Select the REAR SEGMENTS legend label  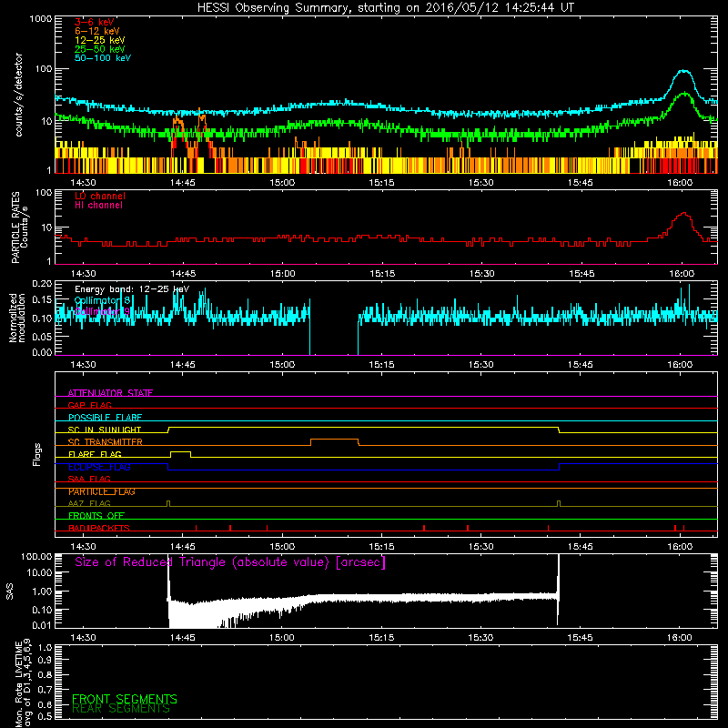click(121, 709)
